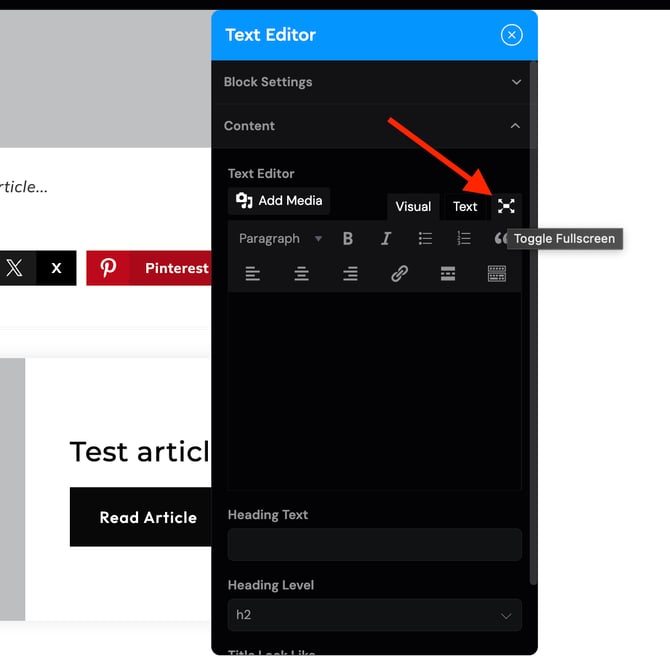
Task: Open the Paragraph format dropdown
Action: point(280,238)
